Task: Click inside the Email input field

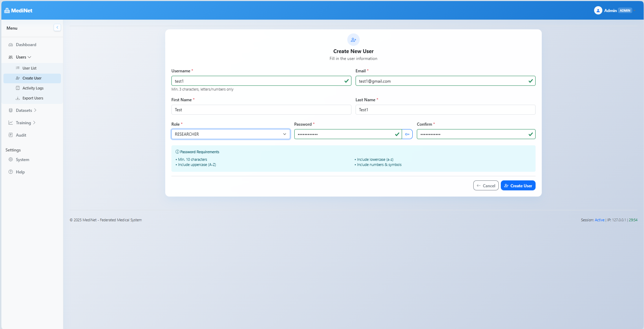Action: coord(445,81)
